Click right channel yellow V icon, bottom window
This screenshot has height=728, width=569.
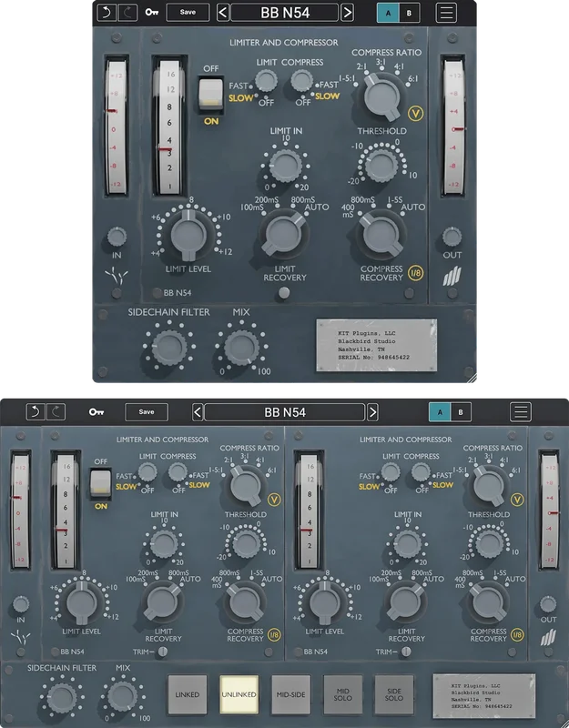coord(517,500)
